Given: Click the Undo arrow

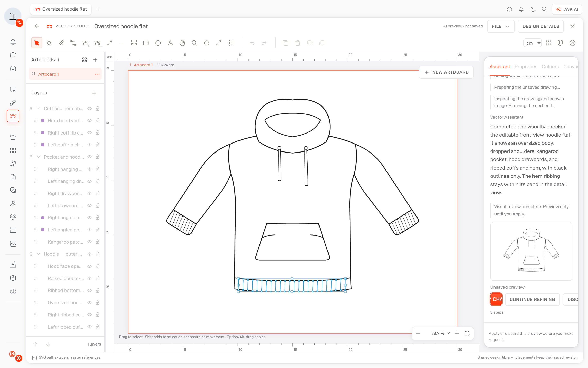Looking at the screenshot, I should [x=252, y=43].
